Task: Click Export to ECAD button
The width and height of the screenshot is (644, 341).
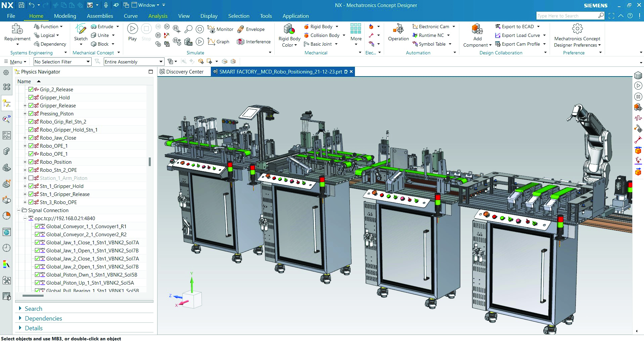Action: click(x=517, y=27)
